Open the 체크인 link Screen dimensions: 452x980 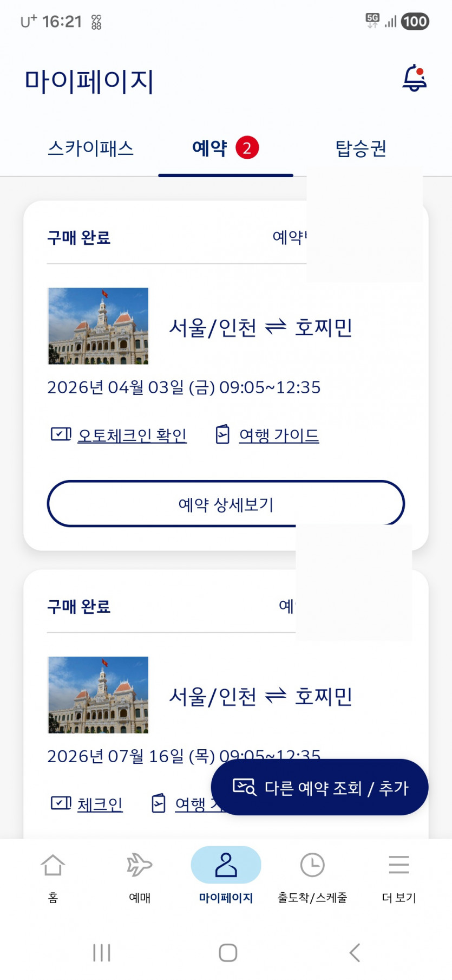coord(100,804)
